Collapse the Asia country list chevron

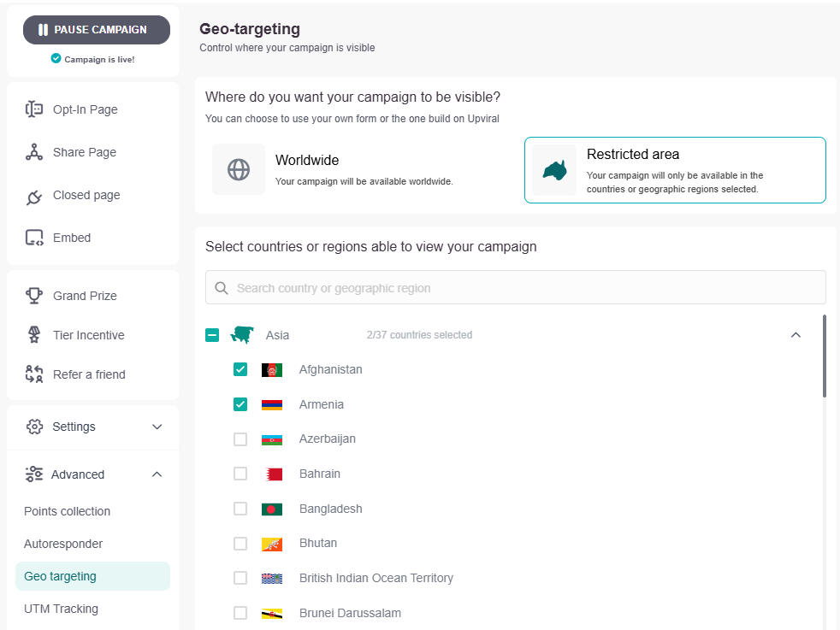[796, 335]
